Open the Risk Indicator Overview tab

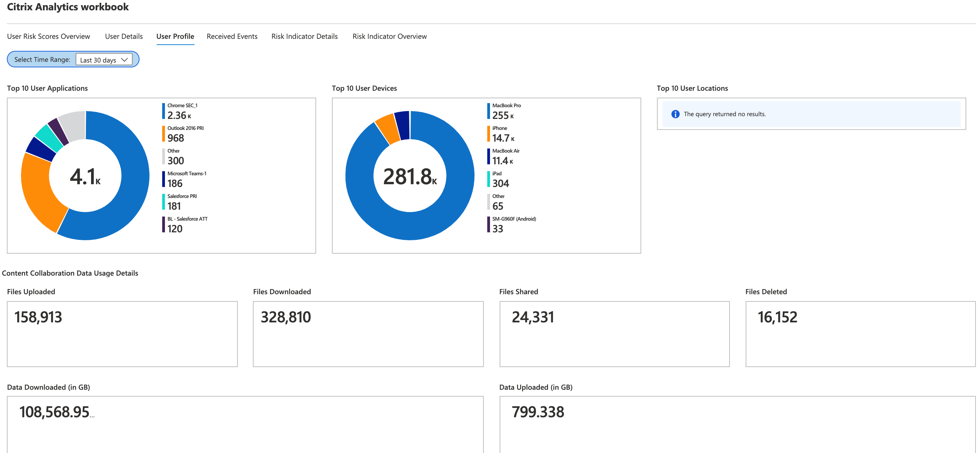click(x=389, y=36)
